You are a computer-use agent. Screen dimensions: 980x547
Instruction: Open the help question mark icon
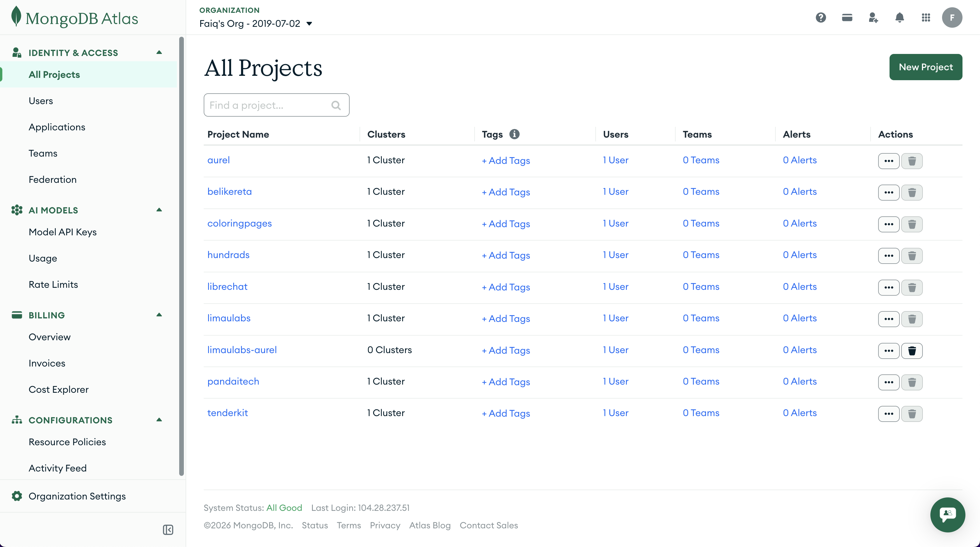pyautogui.click(x=821, y=17)
